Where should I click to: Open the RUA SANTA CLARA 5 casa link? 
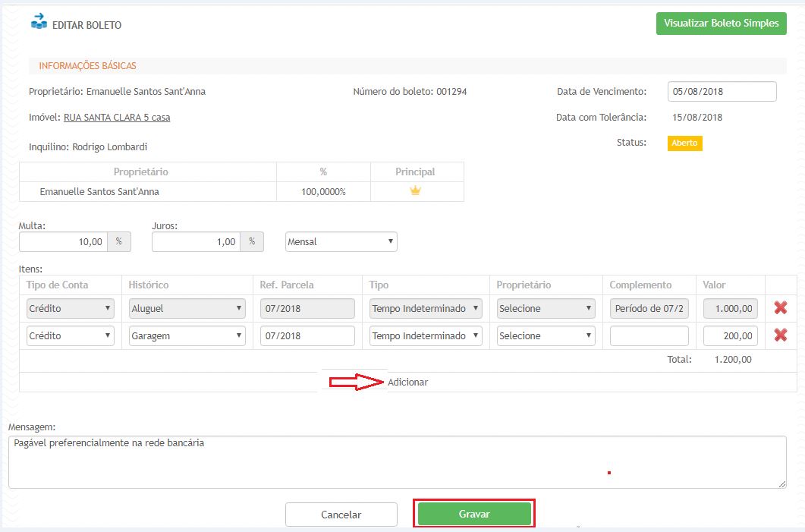coord(117,118)
